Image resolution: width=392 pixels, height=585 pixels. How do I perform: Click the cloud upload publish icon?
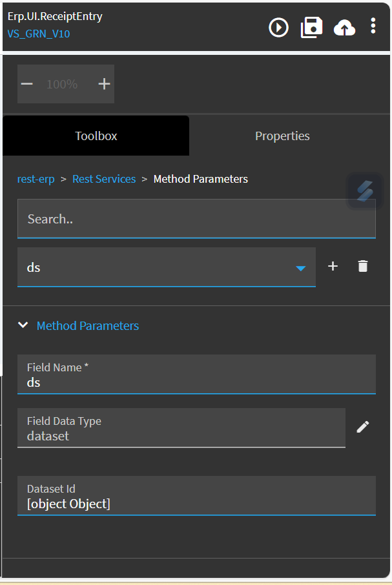[x=344, y=28]
